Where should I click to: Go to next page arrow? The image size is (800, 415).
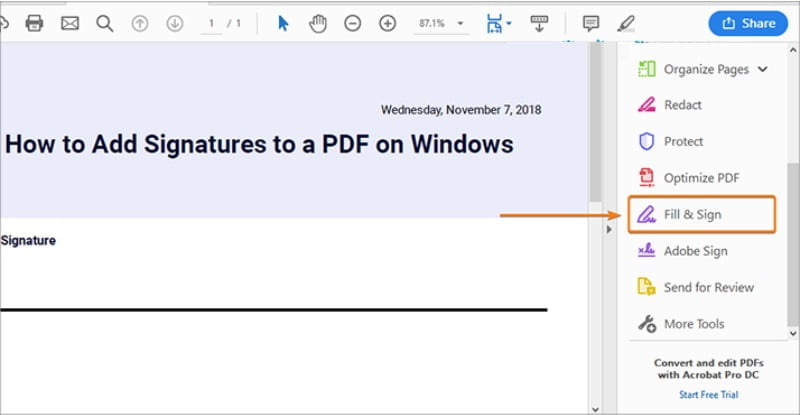click(x=174, y=23)
